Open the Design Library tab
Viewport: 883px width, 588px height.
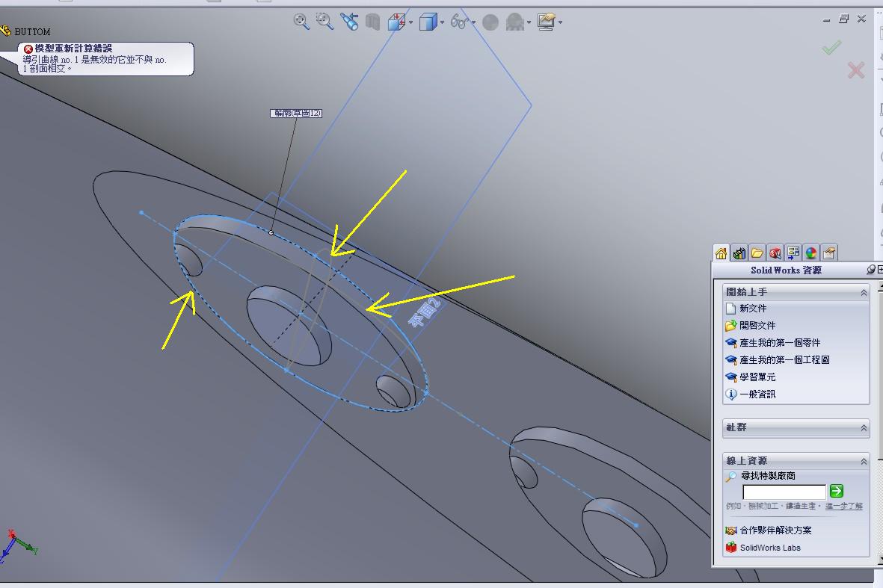pyautogui.click(x=739, y=253)
